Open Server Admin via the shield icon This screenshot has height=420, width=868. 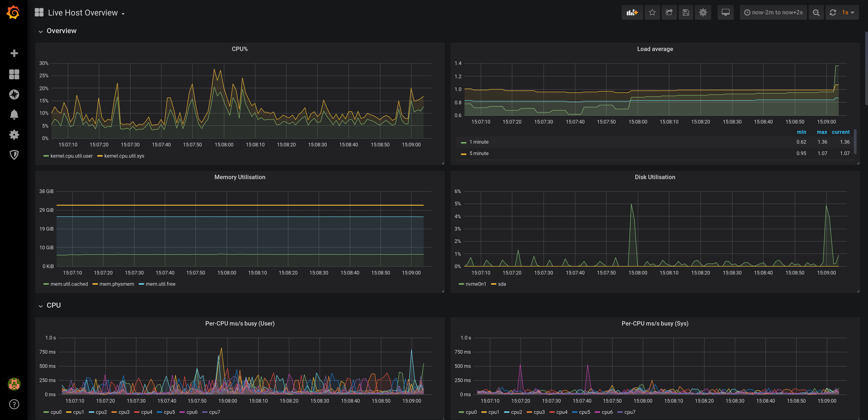14,155
